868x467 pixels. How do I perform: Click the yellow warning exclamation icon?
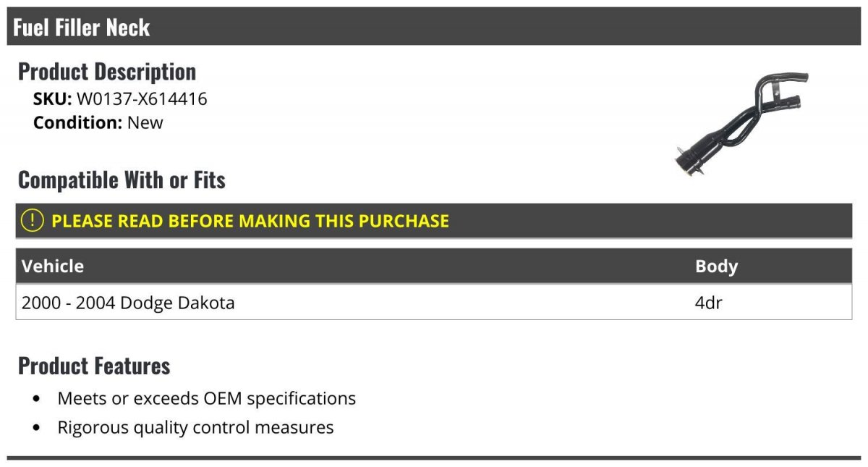pos(32,221)
